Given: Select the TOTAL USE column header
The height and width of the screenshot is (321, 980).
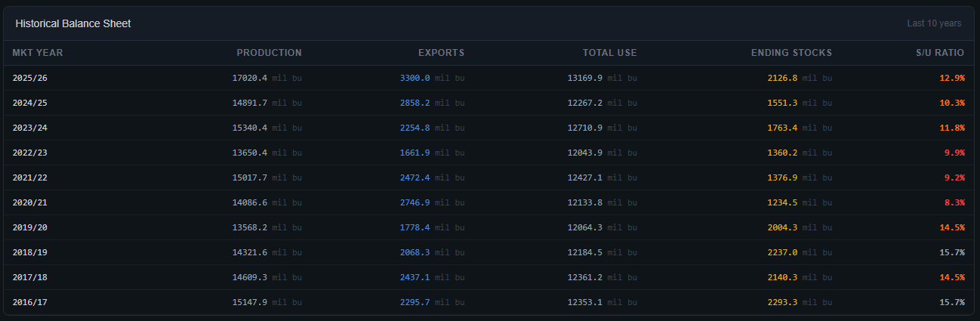Looking at the screenshot, I should (x=609, y=53).
